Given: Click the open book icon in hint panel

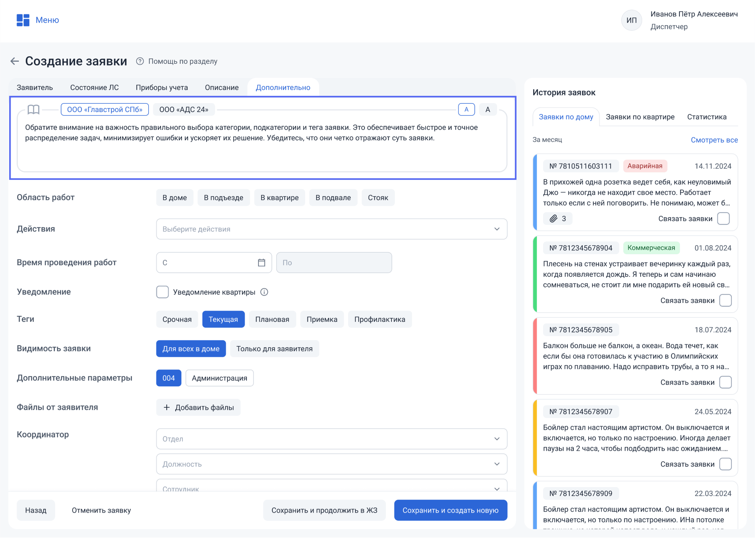Looking at the screenshot, I should (33, 110).
